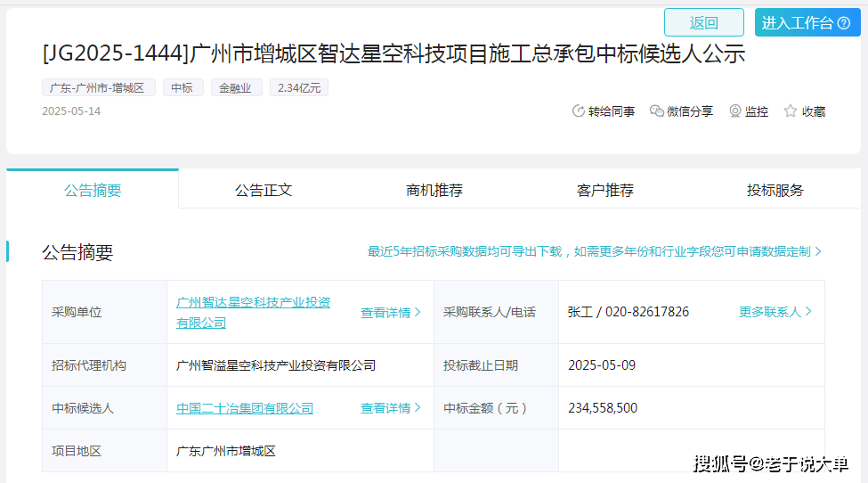Open the 商机推荐 tab
This screenshot has width=868, height=483.
tap(434, 190)
